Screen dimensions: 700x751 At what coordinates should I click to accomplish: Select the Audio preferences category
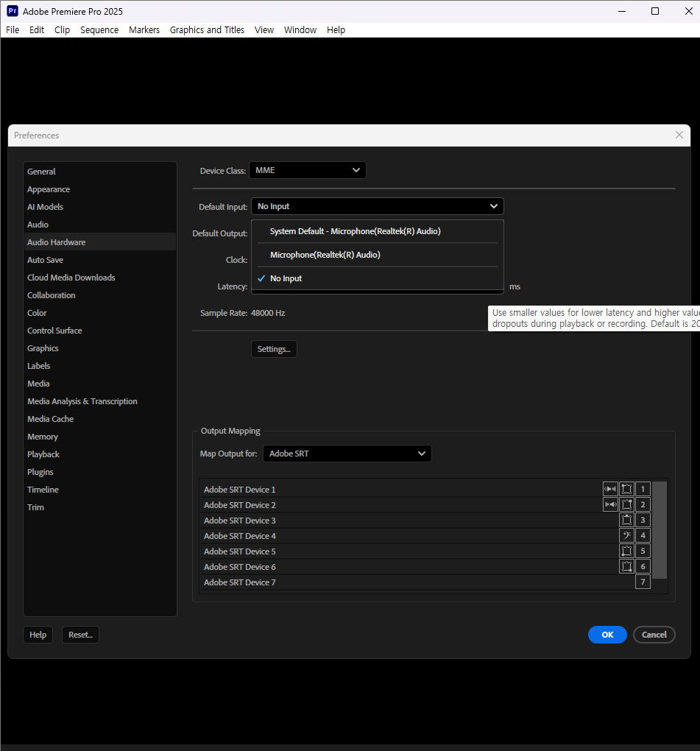tap(99, 225)
